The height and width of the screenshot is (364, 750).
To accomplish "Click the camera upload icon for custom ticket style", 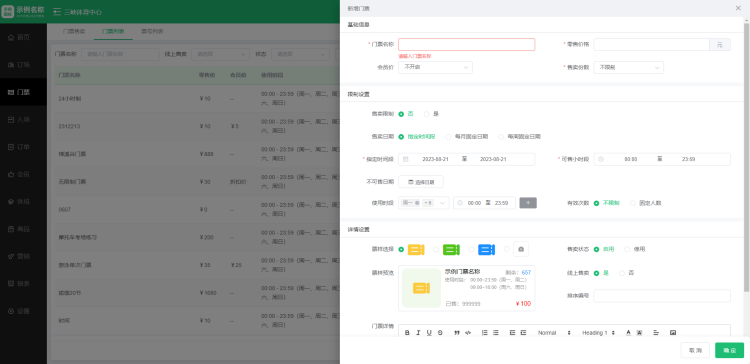I will point(521,249).
